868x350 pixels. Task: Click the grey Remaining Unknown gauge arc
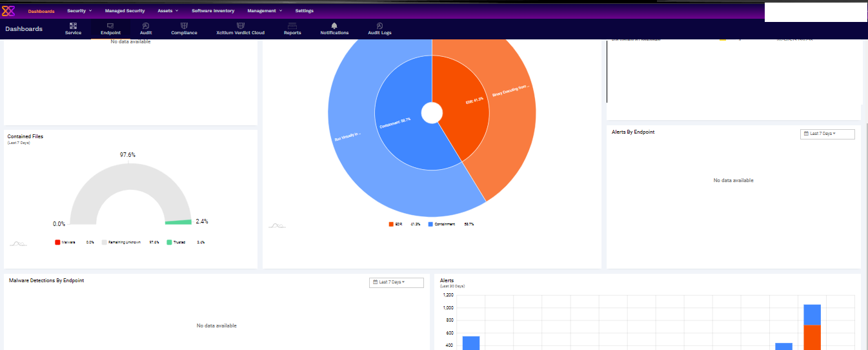point(130,176)
